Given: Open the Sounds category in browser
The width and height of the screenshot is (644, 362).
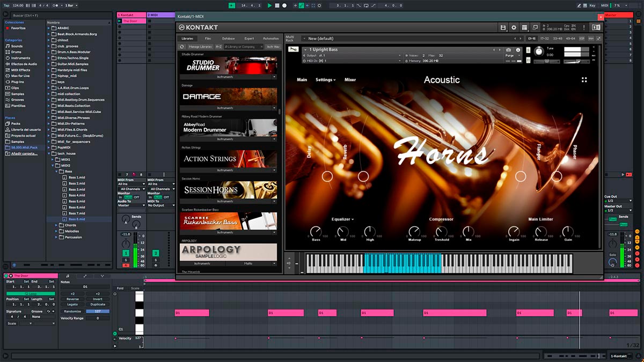Looking at the screenshot, I should 17,46.
